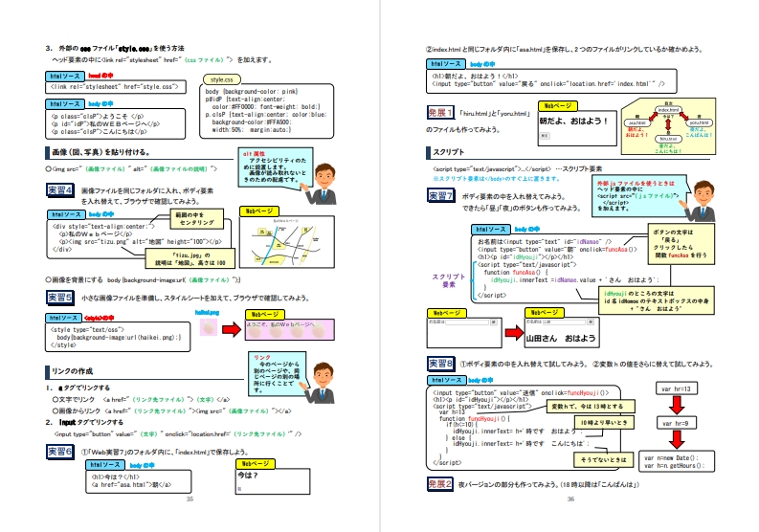Click the blue haikei.png file name label
Viewport: 759px width, 532px height.
(x=207, y=313)
